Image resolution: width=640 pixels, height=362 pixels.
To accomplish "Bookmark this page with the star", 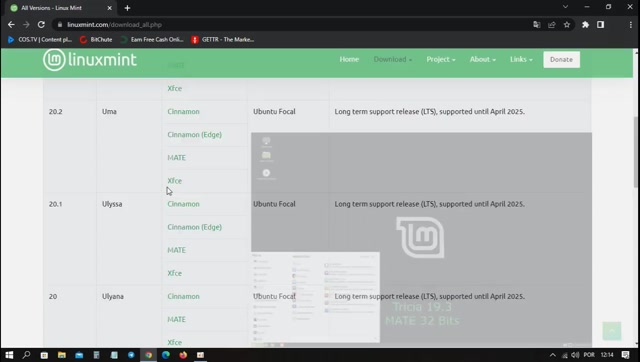I will [567, 24].
